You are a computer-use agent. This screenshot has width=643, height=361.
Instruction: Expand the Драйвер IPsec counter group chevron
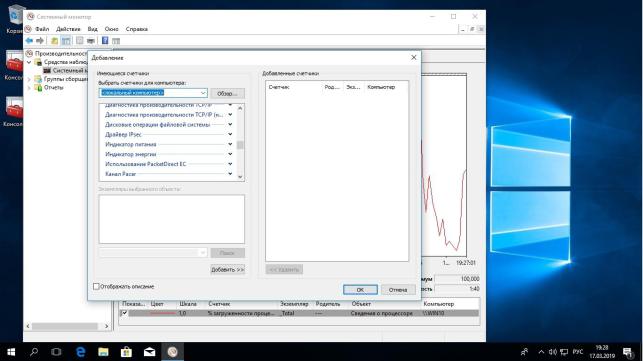pos(230,134)
